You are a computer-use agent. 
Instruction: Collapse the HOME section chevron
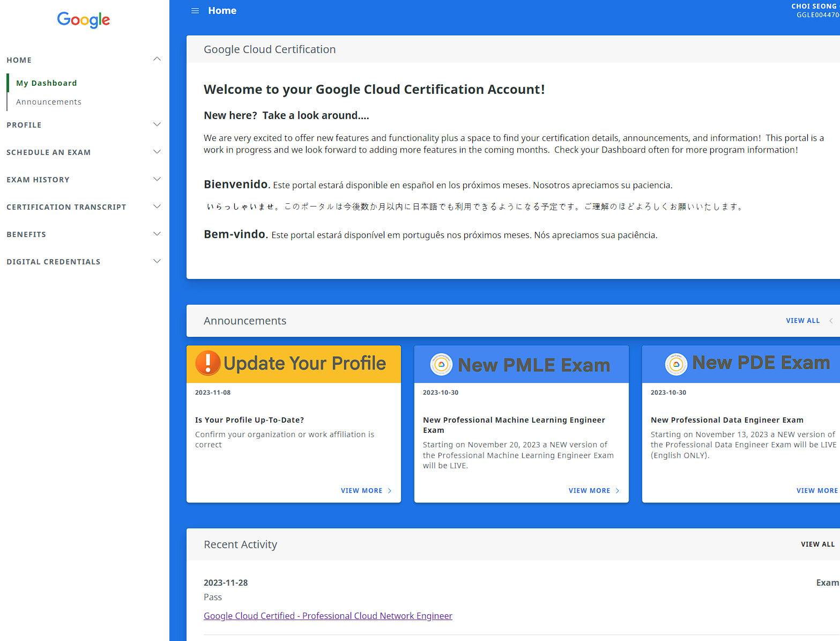(x=157, y=59)
